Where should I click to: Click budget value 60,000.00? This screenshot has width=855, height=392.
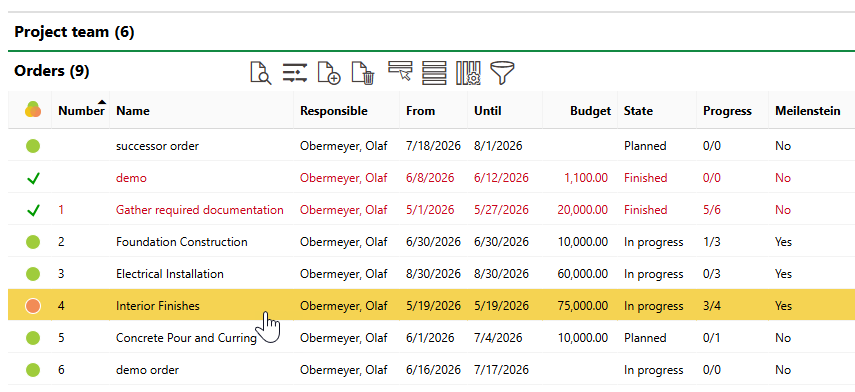coord(583,274)
